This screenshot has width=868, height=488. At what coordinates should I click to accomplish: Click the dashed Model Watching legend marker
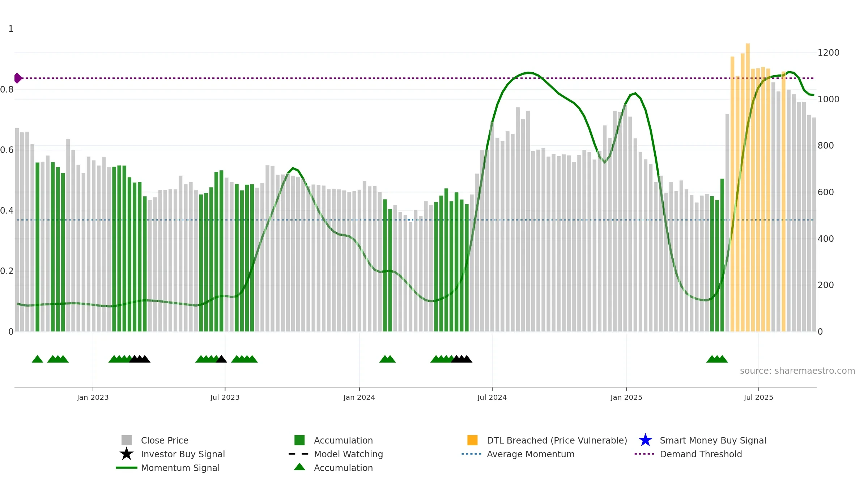299,454
